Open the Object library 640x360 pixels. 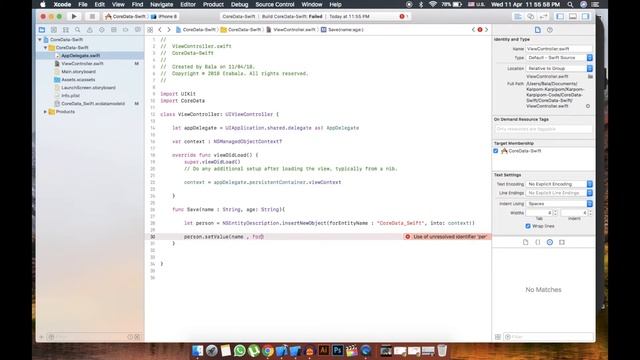click(550, 242)
